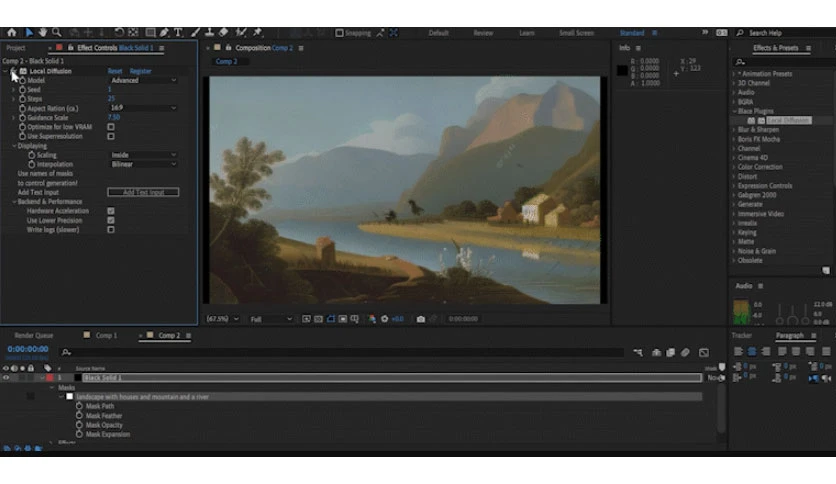Click the color channels icon below the viewer
Viewport: 836px width, 484px height.
click(x=372, y=319)
